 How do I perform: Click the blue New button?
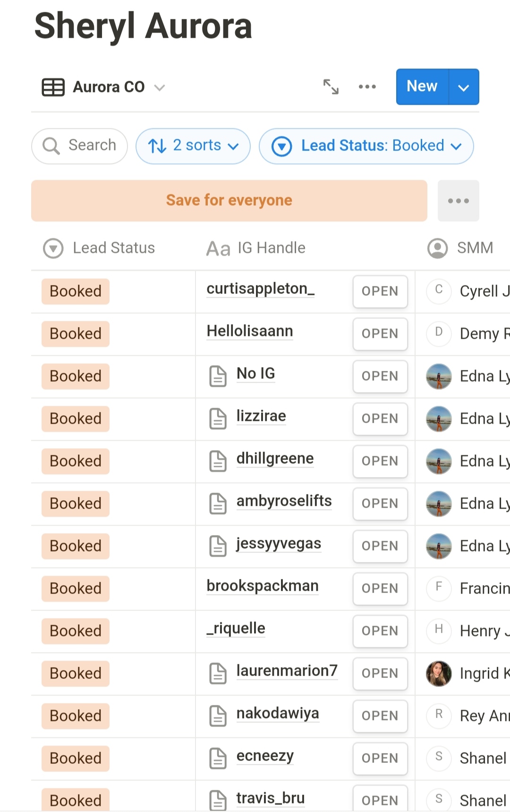click(x=422, y=87)
